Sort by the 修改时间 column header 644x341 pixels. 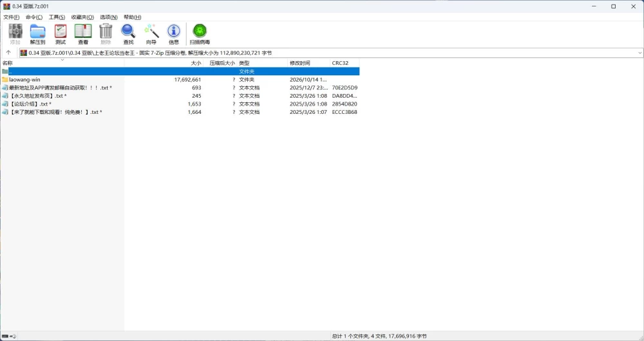[x=300, y=63]
